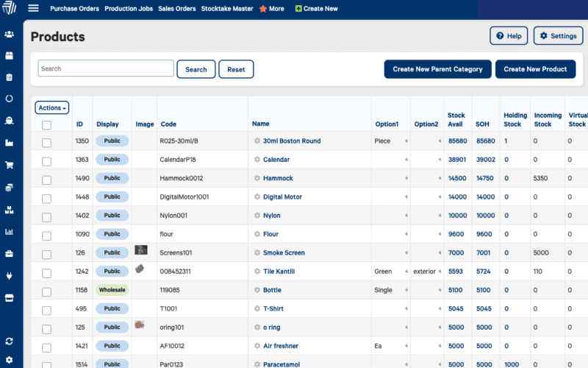Viewport: 588px width, 368px height.
Task: Click Create New Product button
Action: point(535,69)
